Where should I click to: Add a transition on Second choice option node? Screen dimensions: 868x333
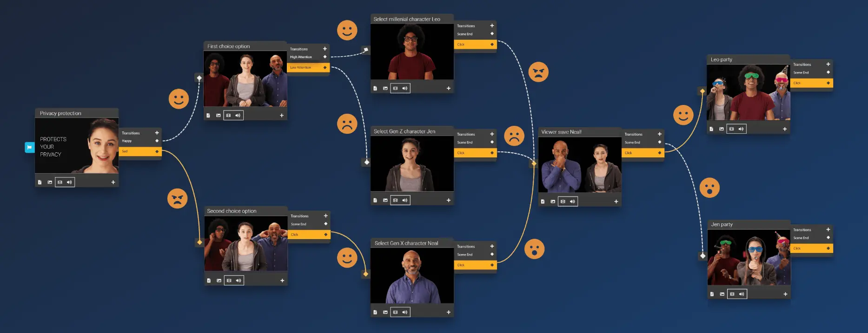[x=326, y=215]
